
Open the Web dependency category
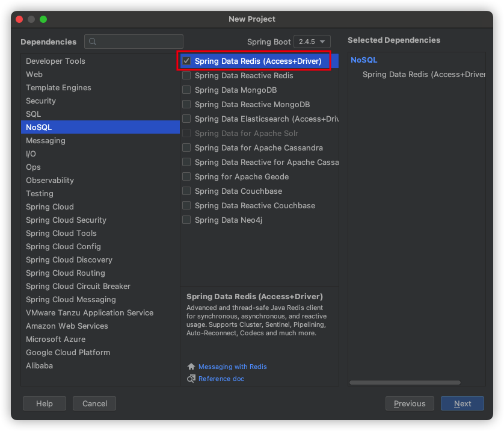tap(100, 74)
